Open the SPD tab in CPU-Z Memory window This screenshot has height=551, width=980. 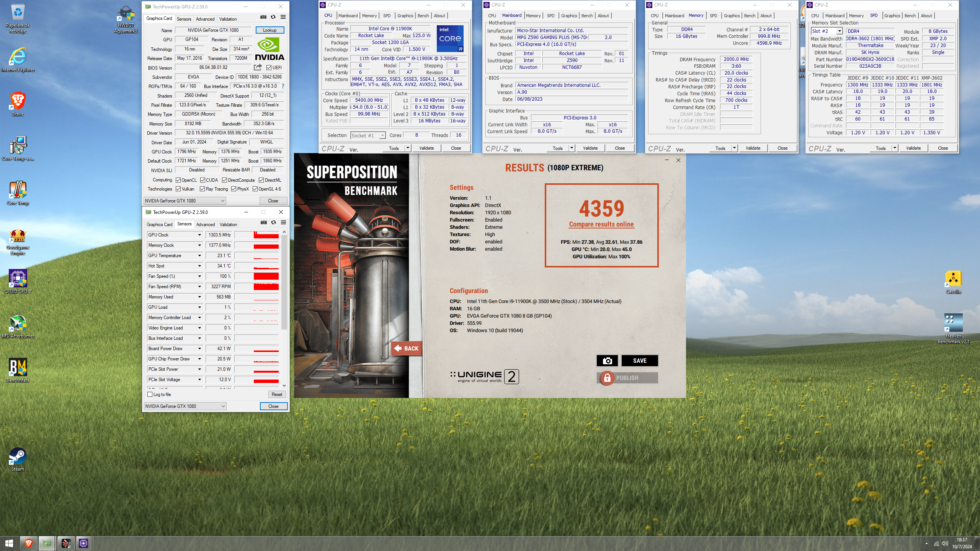tap(713, 16)
